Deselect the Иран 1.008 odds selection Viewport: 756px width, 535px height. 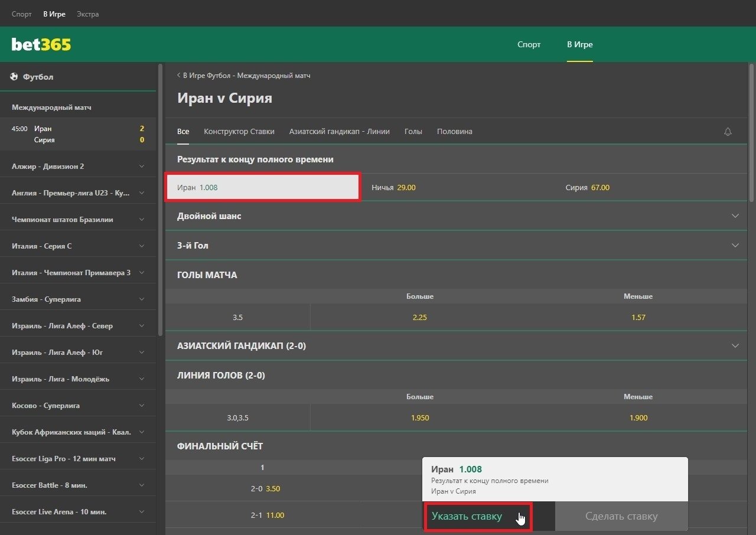tap(262, 188)
